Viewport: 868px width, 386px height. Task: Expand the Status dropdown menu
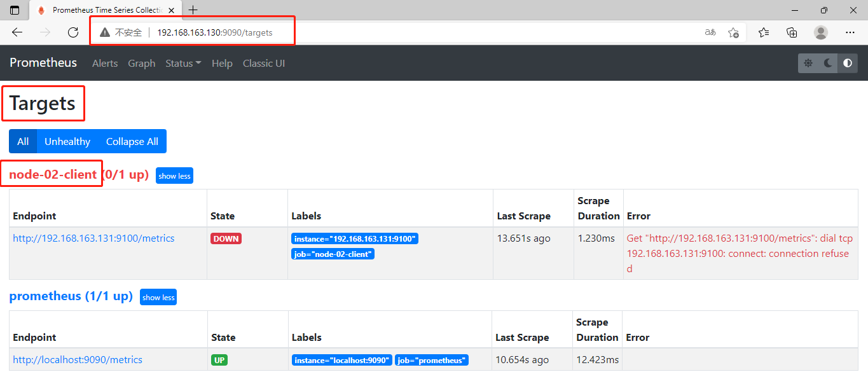pos(183,63)
